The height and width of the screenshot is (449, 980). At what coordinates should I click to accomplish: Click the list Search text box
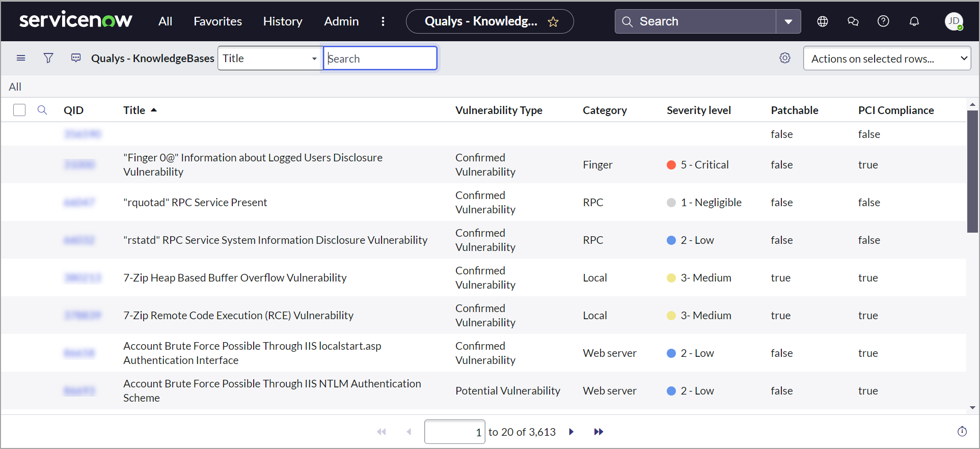coord(380,58)
